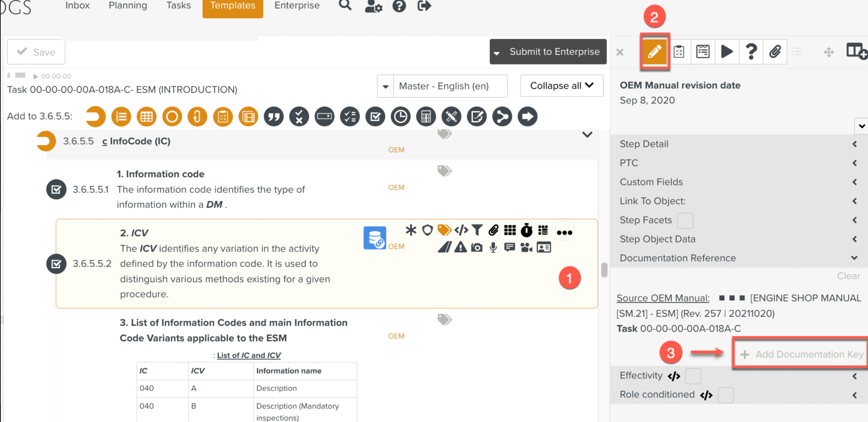Toggle the Step Facets checkbox
Viewport: 868px width, 422px height.
pos(685,221)
